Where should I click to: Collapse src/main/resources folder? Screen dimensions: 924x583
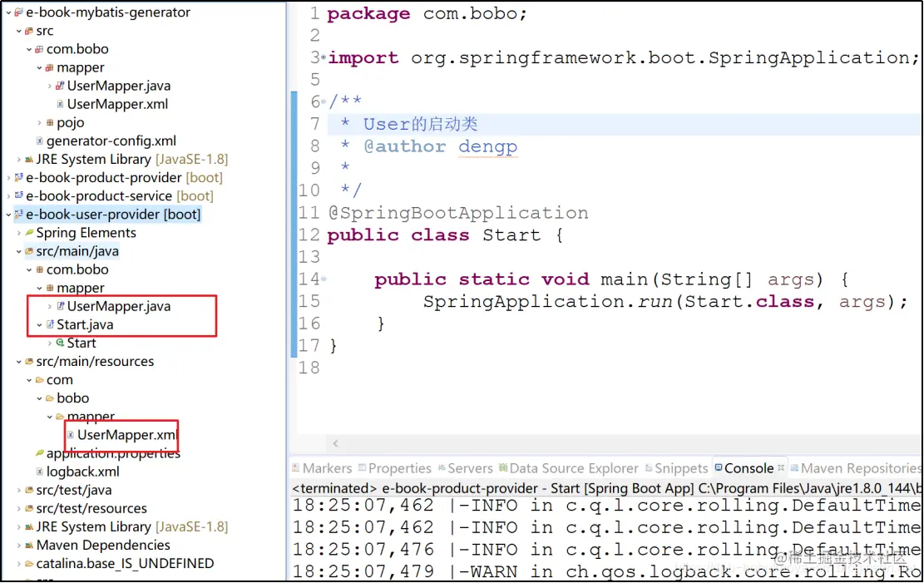click(19, 361)
